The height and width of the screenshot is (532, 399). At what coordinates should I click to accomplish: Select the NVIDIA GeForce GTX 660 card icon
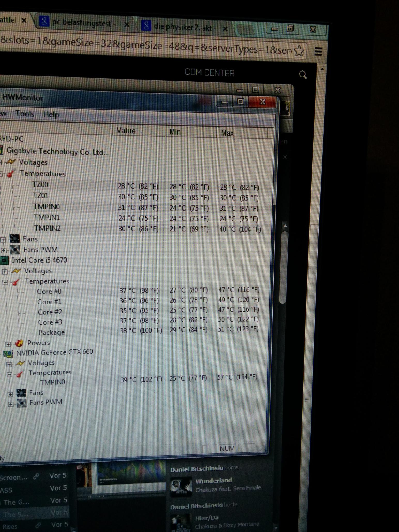click(x=8, y=353)
